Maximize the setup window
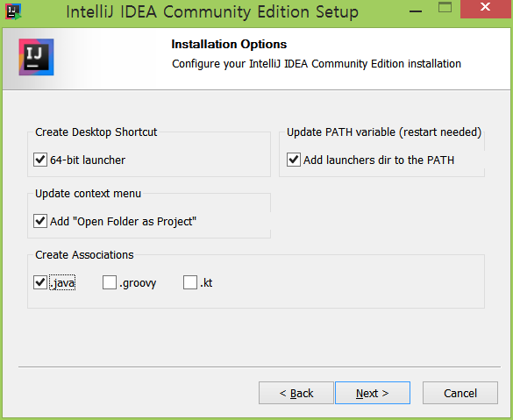Screen dimensions: 513x420 pos(445,7)
